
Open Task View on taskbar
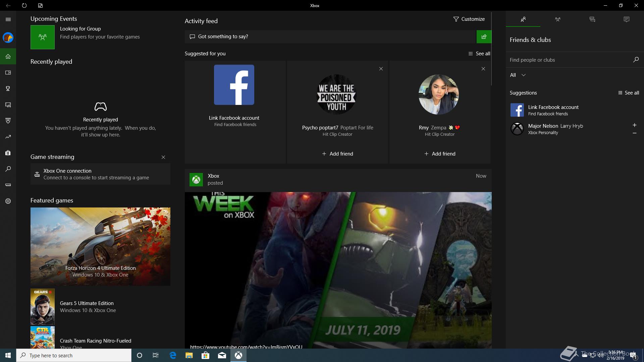tap(156, 355)
